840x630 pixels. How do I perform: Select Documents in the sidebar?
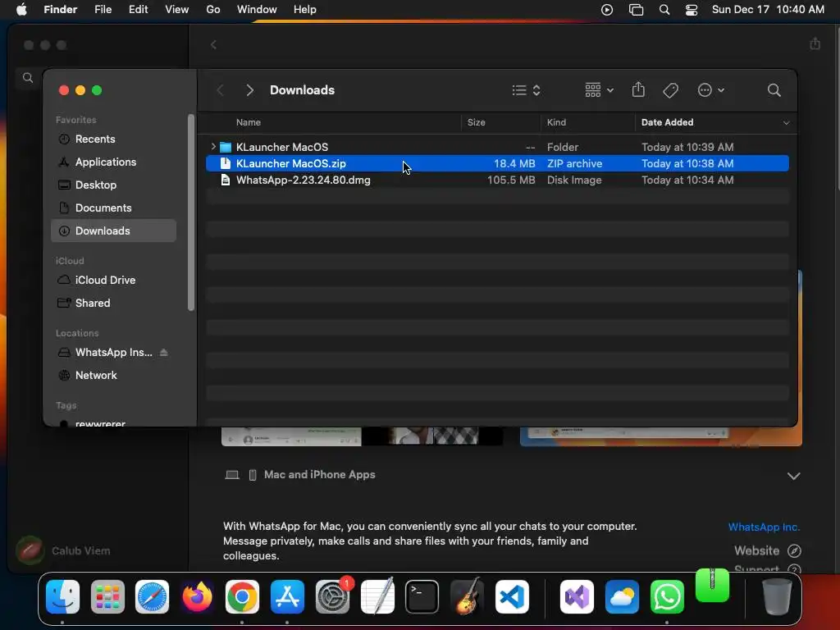(x=113, y=208)
